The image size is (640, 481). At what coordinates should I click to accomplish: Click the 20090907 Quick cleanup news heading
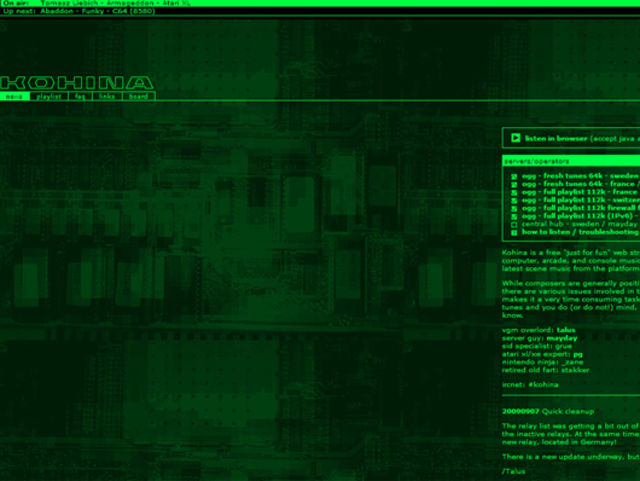pyautogui.click(x=548, y=412)
